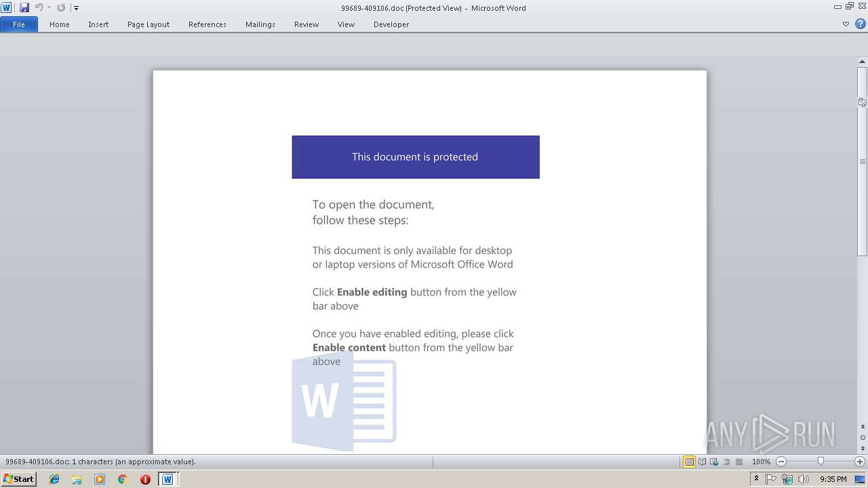Click the vertical scrollbar thumb
This screenshot has height=488, width=868.
coord(863,161)
